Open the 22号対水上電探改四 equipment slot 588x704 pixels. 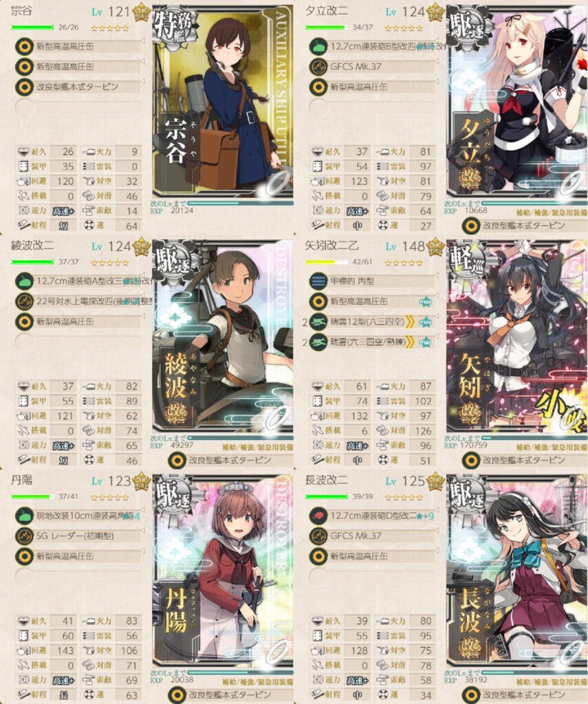pos(85,301)
